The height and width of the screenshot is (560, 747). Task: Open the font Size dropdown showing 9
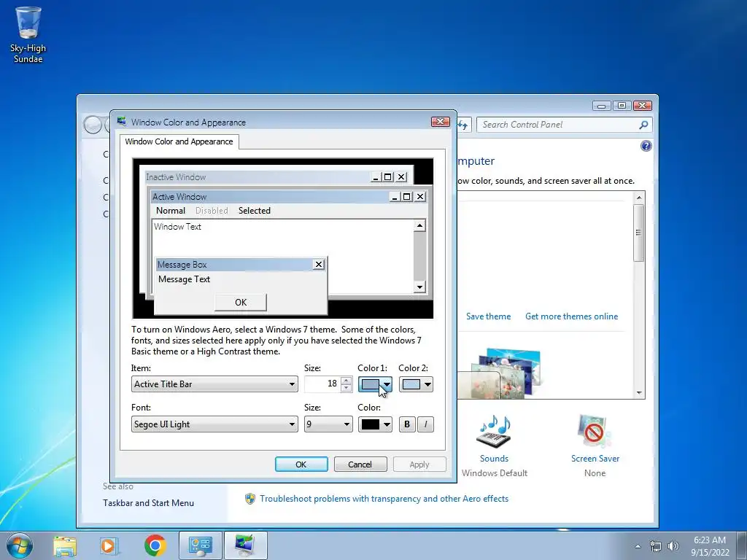click(328, 424)
